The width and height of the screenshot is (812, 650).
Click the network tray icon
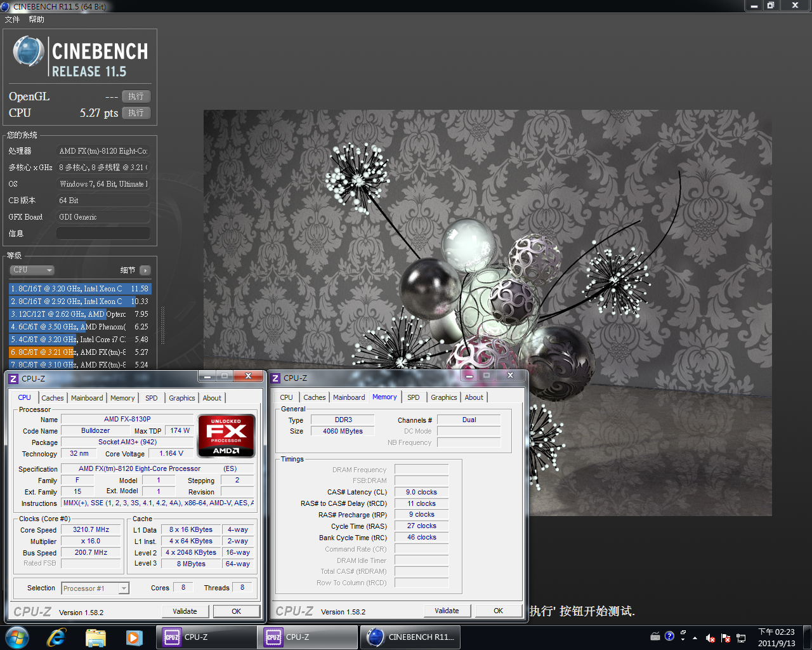(740, 638)
